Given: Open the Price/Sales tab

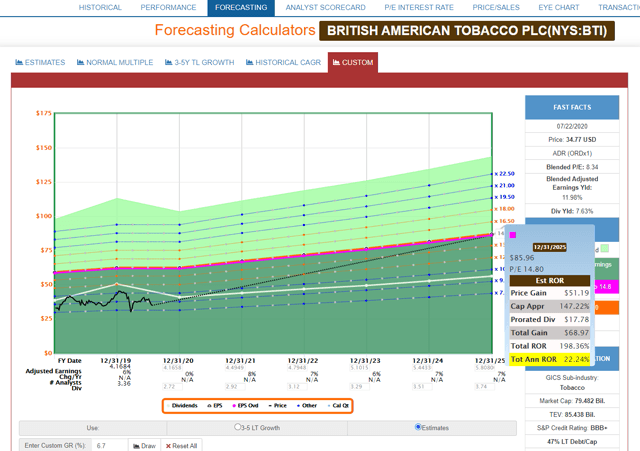Looking at the screenshot, I should pos(496,7).
